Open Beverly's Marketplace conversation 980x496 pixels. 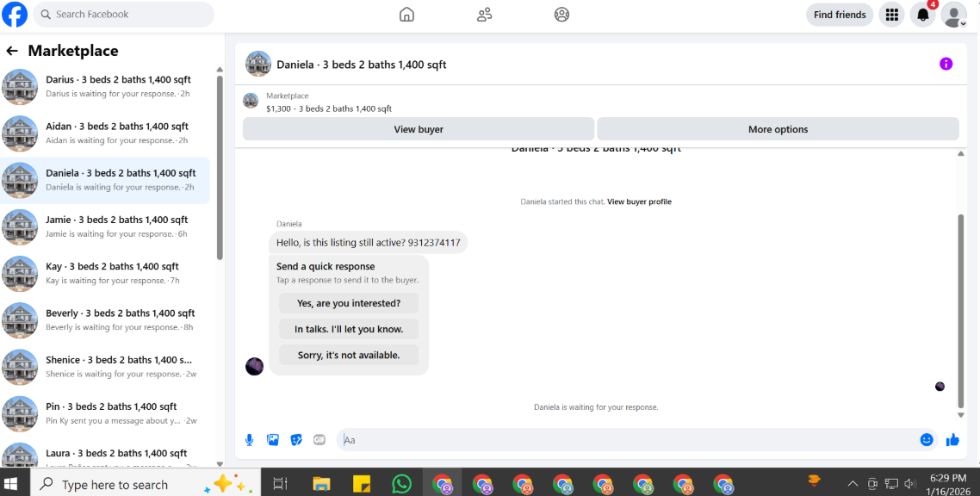[x=105, y=320]
